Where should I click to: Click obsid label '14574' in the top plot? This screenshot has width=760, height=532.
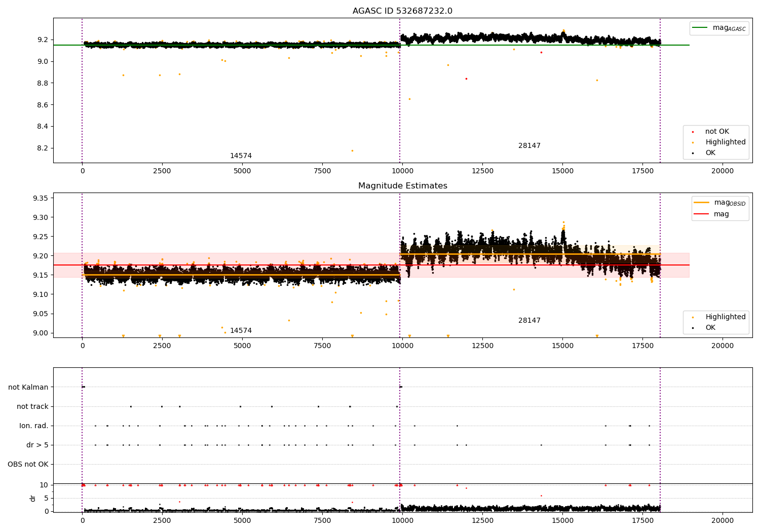point(241,156)
